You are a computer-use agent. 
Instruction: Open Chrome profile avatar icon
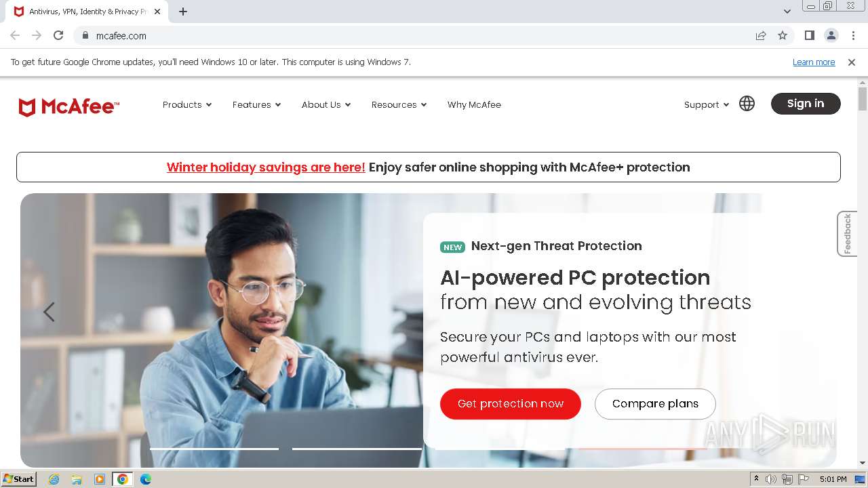(831, 35)
